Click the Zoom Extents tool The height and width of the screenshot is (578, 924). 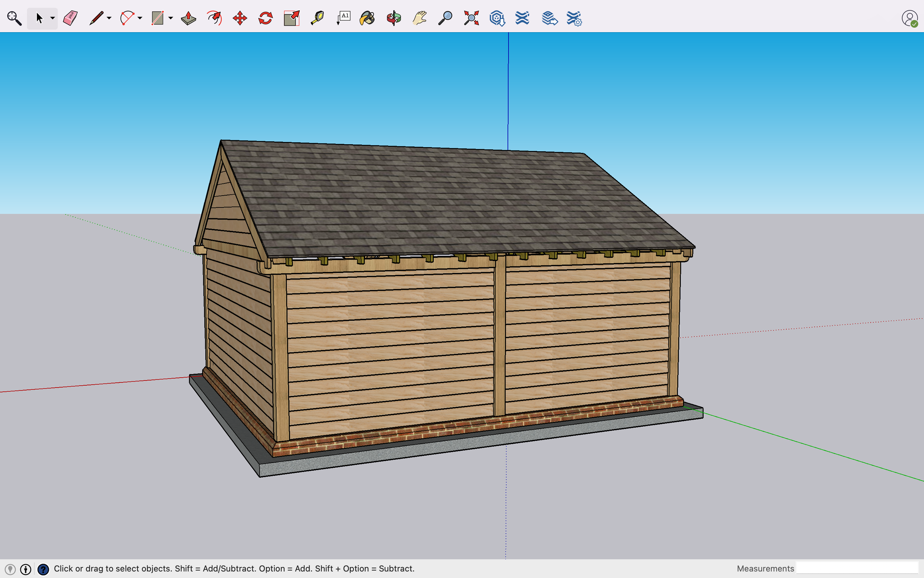pos(471,18)
